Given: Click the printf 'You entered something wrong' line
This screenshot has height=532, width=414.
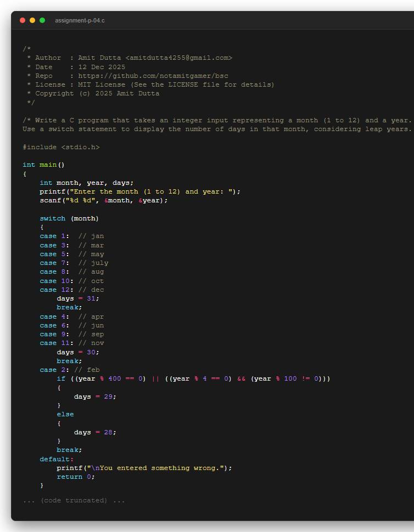Looking at the screenshot, I should (x=144, y=467).
